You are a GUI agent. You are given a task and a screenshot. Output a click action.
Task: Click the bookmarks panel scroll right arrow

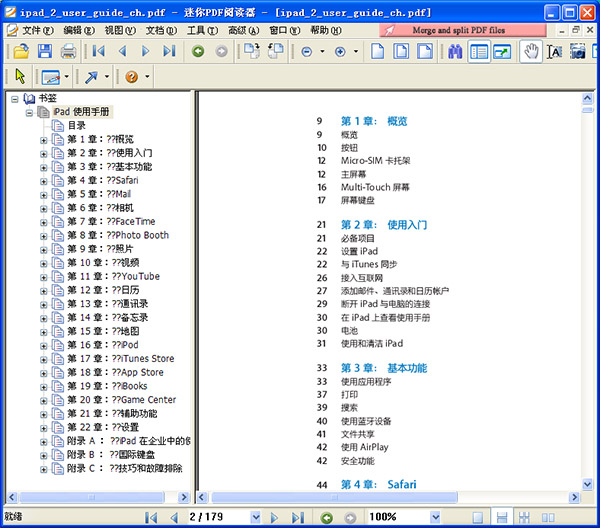(x=184, y=497)
